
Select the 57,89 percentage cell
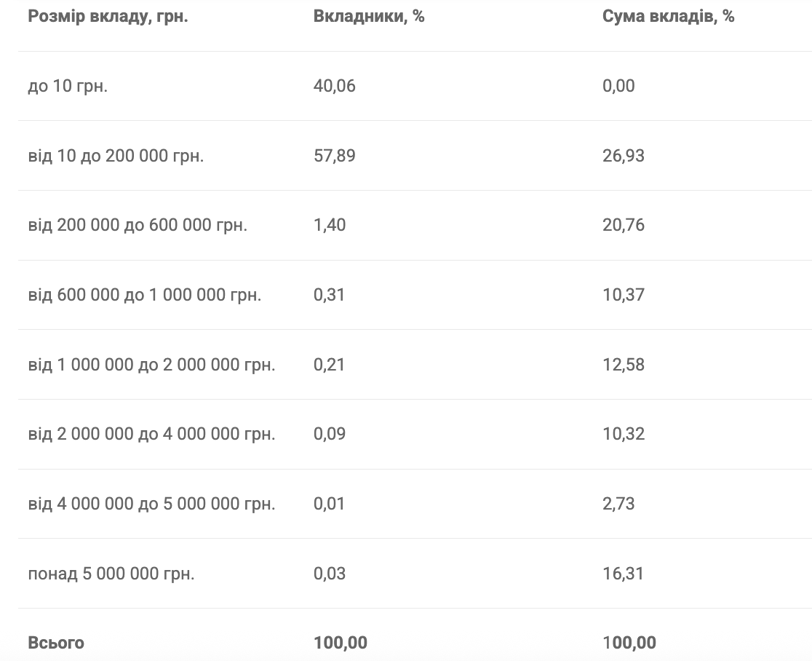334,156
